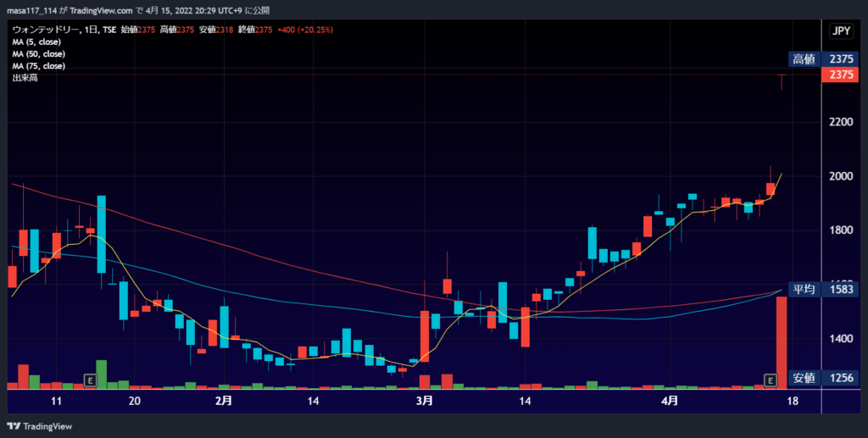The width and height of the screenshot is (868, 438).
Task: Open the JPY currency selector
Action: tap(841, 31)
